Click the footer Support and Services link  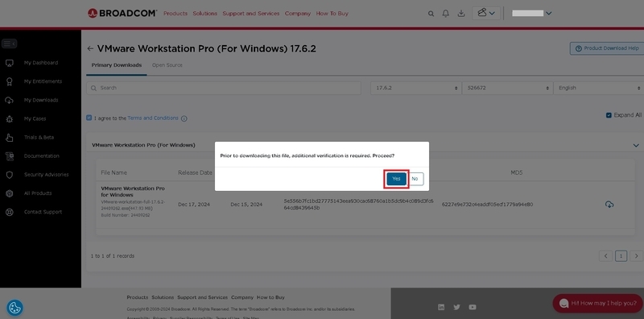[203, 297]
